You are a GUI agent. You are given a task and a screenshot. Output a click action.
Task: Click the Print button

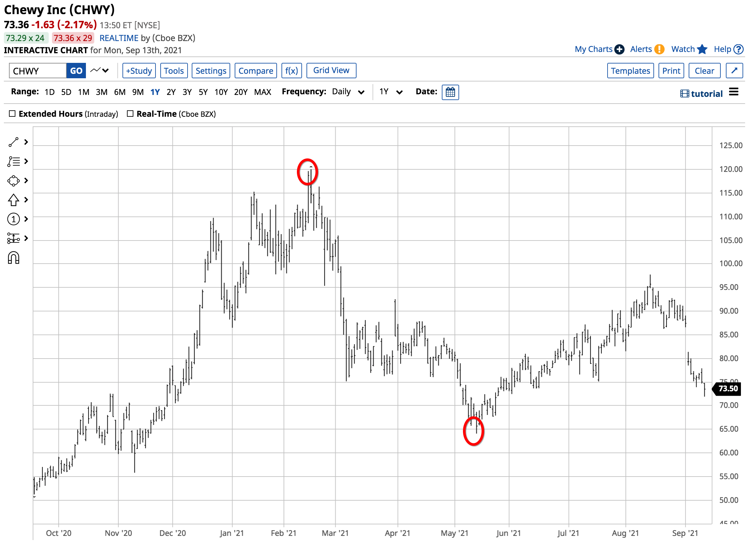click(671, 71)
